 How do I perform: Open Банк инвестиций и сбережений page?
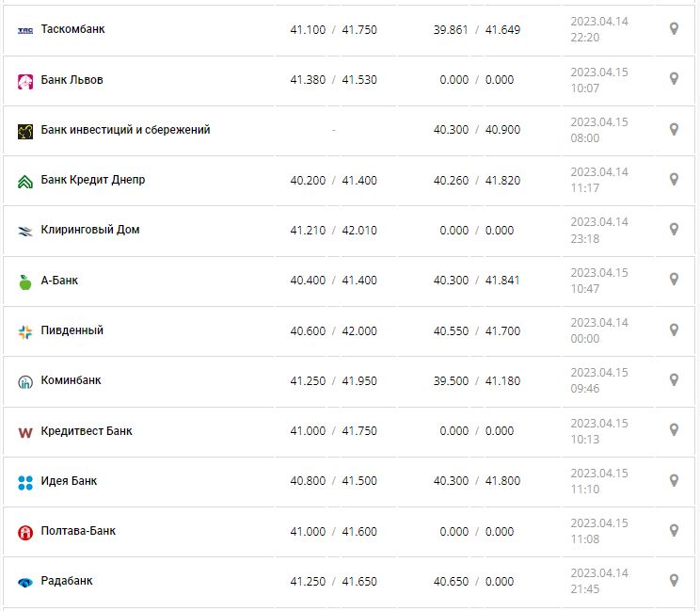[x=125, y=130]
